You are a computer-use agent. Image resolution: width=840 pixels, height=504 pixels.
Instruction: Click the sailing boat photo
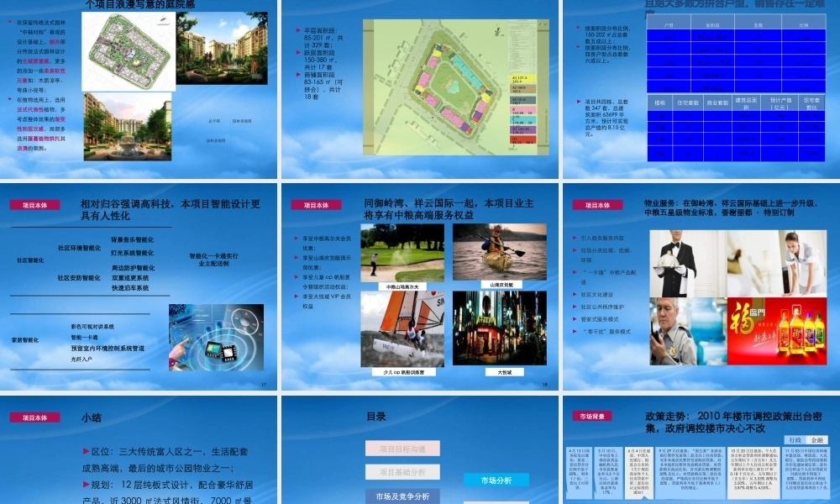tap(402, 328)
